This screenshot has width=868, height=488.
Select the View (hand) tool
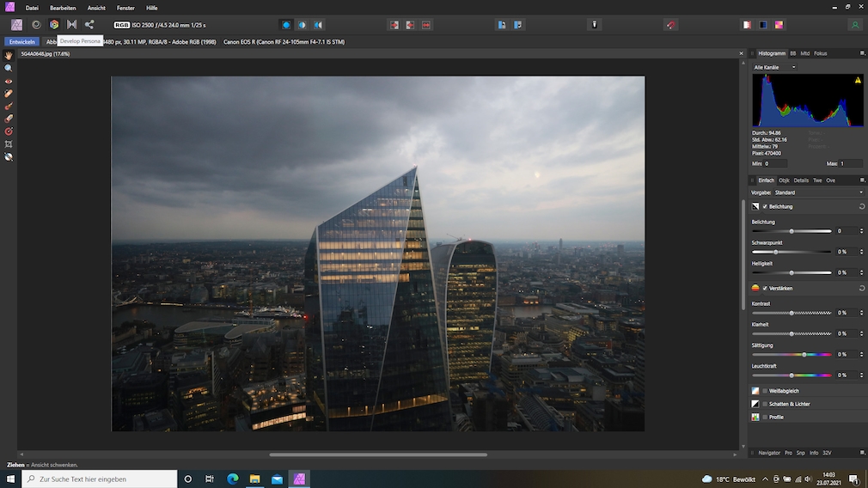tap(9, 55)
